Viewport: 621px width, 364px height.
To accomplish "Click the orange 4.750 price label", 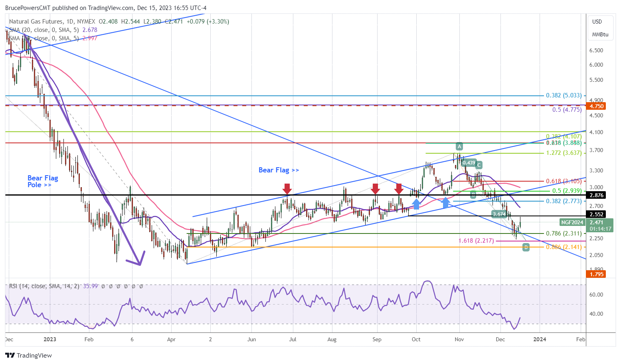I will [x=597, y=106].
